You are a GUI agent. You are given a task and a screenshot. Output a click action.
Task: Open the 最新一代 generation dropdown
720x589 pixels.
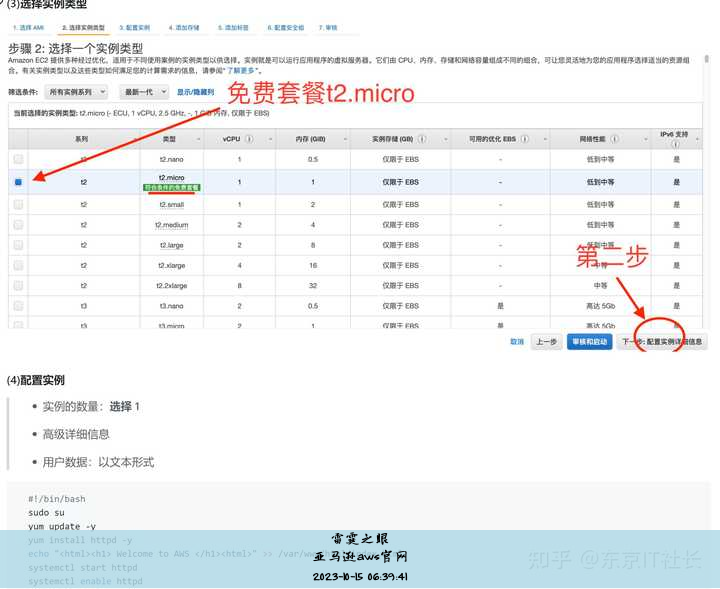coord(144,92)
